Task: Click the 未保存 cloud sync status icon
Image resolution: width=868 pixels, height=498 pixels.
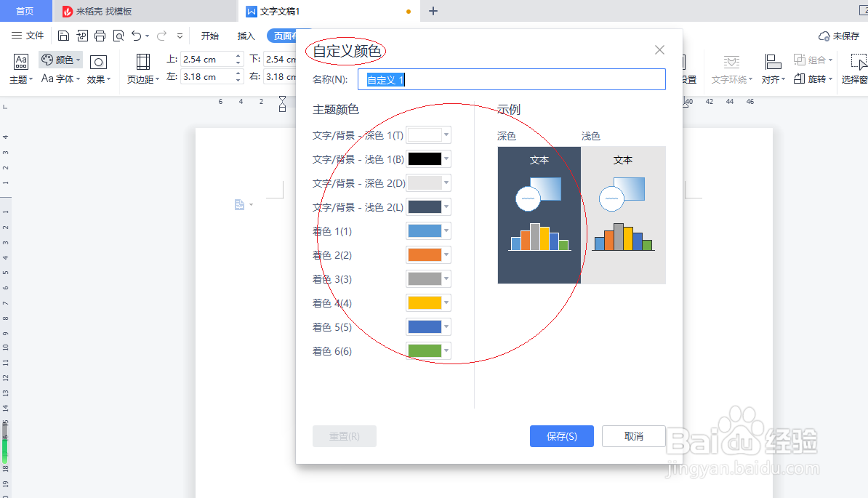Action: pos(824,36)
